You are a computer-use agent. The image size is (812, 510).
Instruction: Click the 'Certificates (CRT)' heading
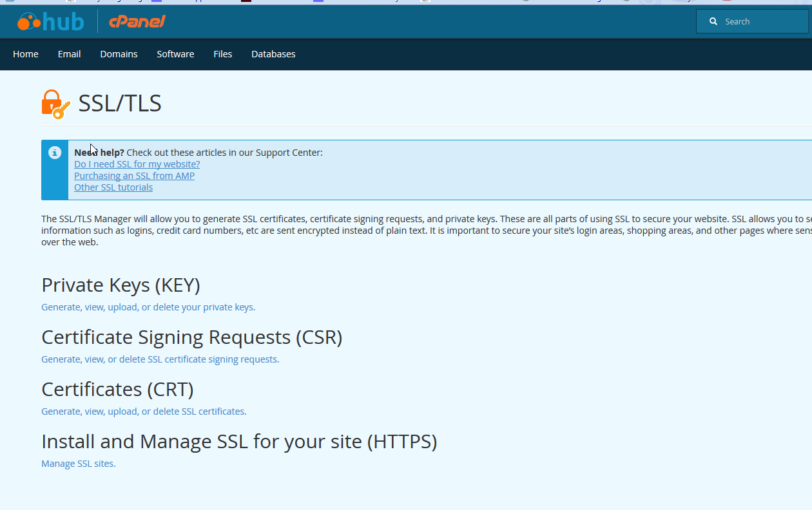117,390
